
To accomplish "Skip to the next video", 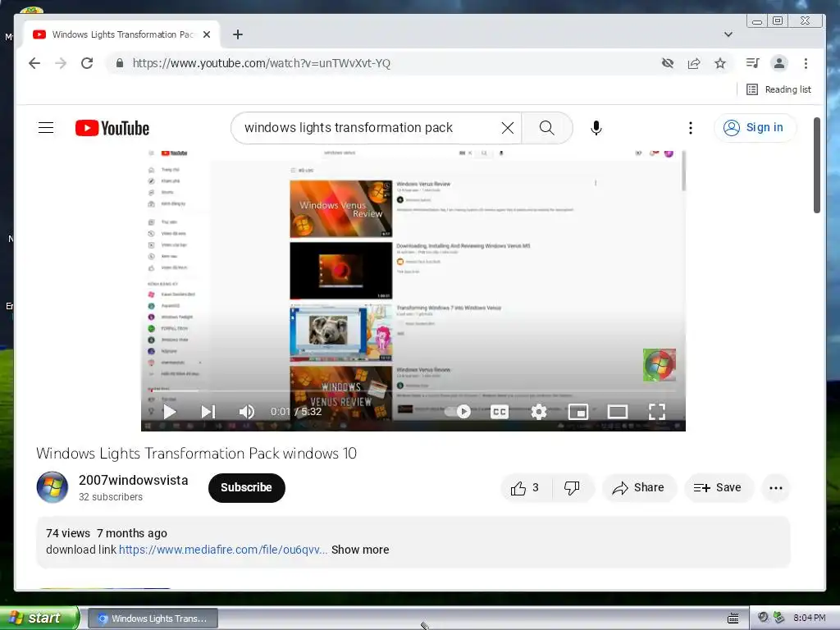I will click(x=208, y=412).
